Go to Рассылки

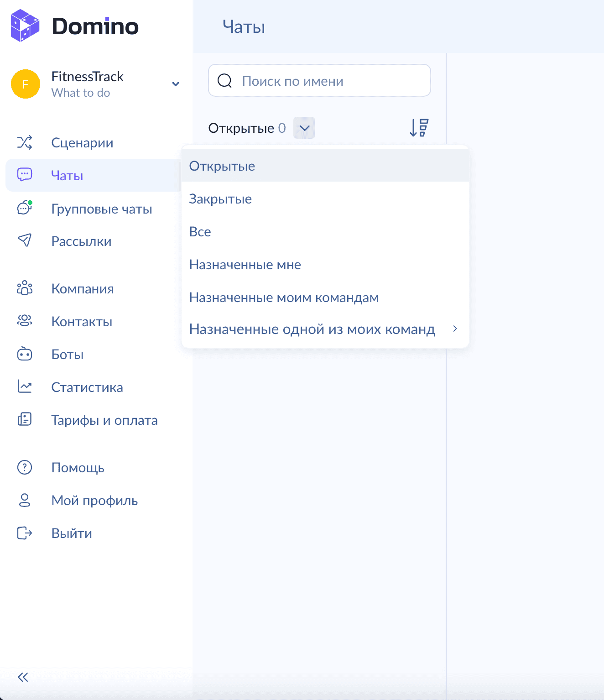click(81, 241)
